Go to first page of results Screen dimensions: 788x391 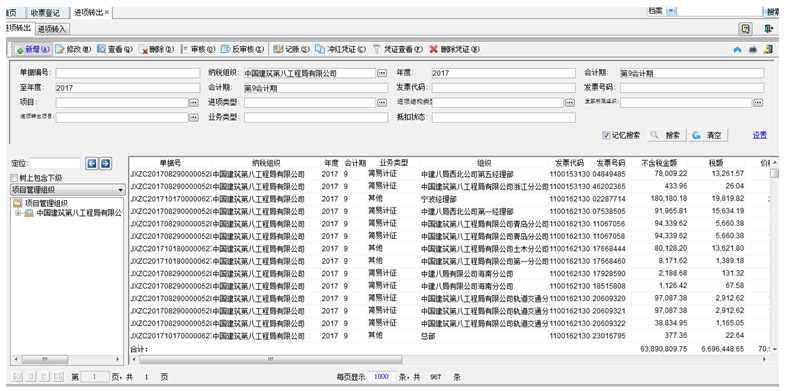coord(17,376)
